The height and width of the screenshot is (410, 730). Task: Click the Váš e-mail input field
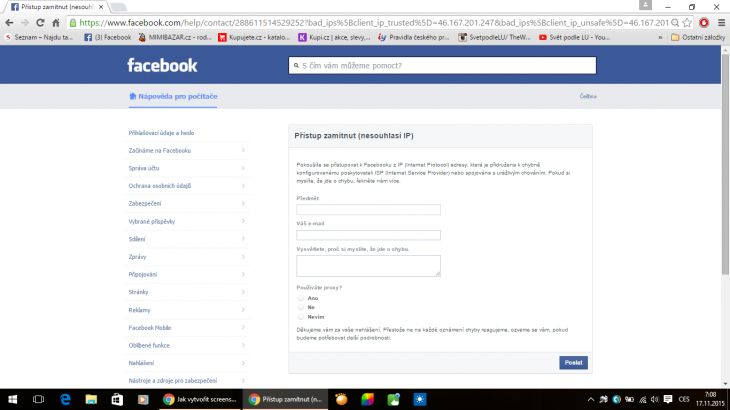[368, 235]
